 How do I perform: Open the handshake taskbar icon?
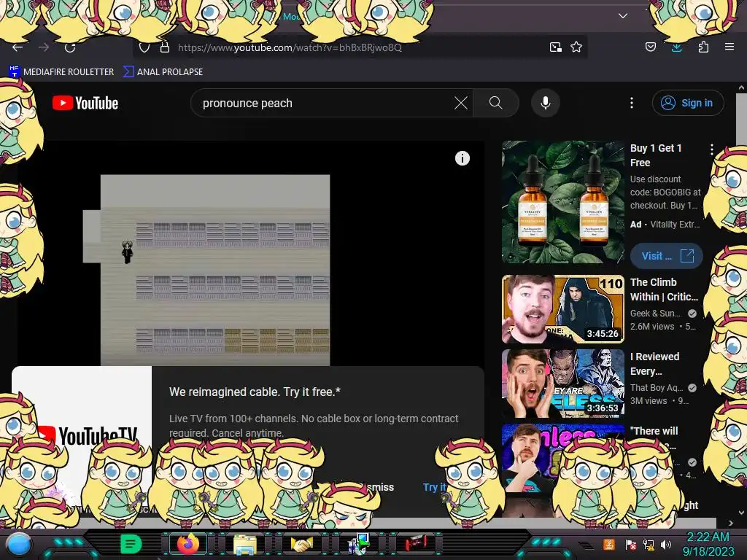click(x=302, y=544)
